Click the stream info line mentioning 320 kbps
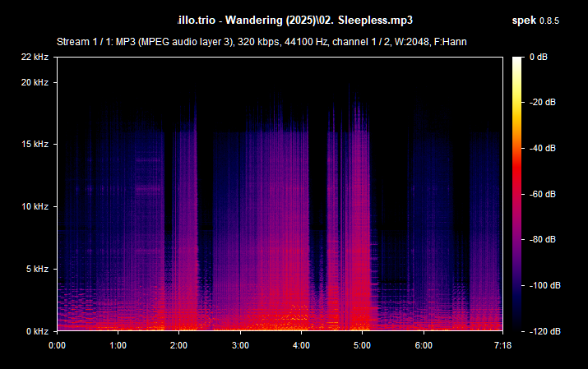The height and width of the screenshot is (369, 588). coord(262,42)
